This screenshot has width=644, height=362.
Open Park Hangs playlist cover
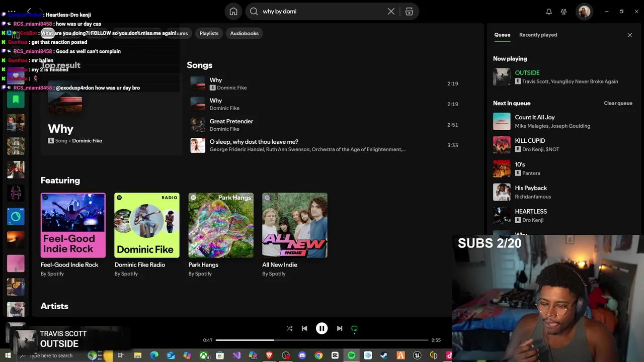[221, 225]
